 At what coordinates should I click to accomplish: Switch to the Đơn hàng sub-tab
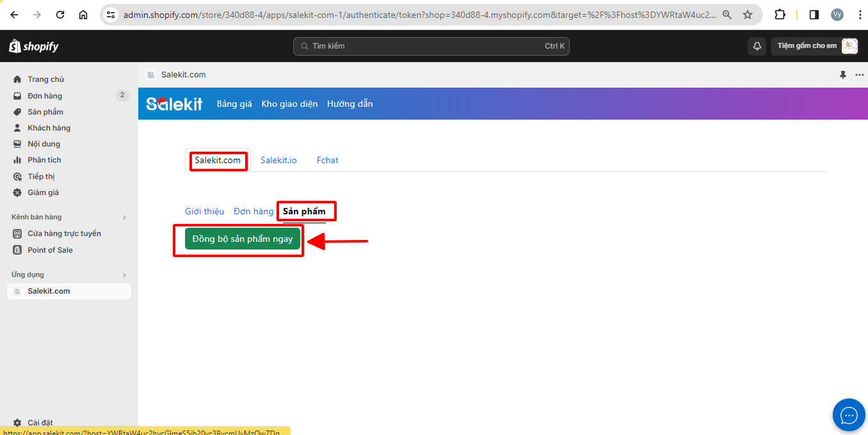[x=253, y=212]
